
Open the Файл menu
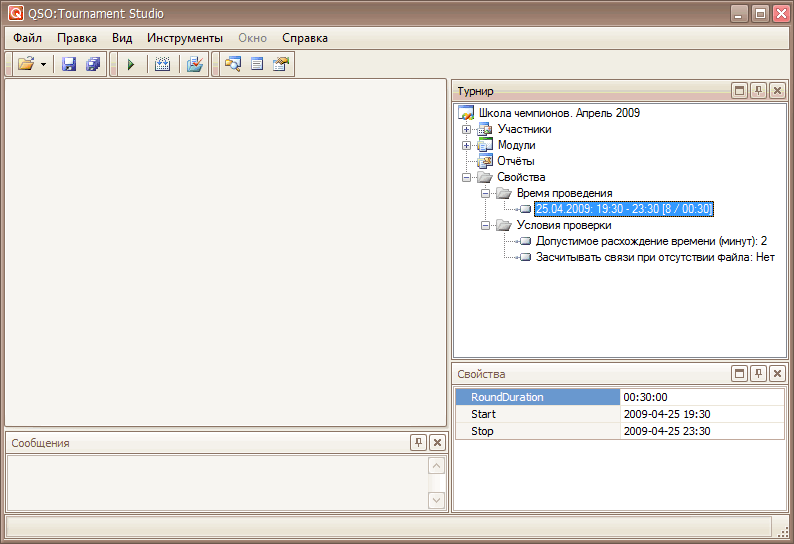(27, 38)
